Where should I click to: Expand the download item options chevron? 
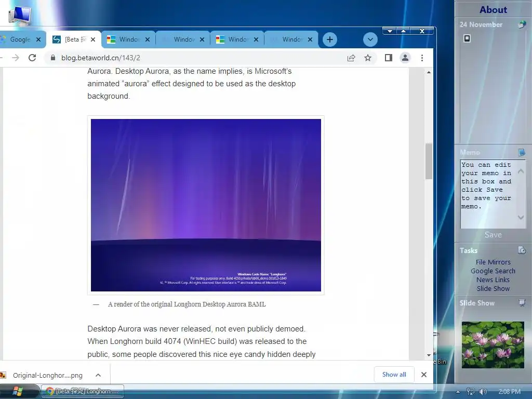coord(98,375)
